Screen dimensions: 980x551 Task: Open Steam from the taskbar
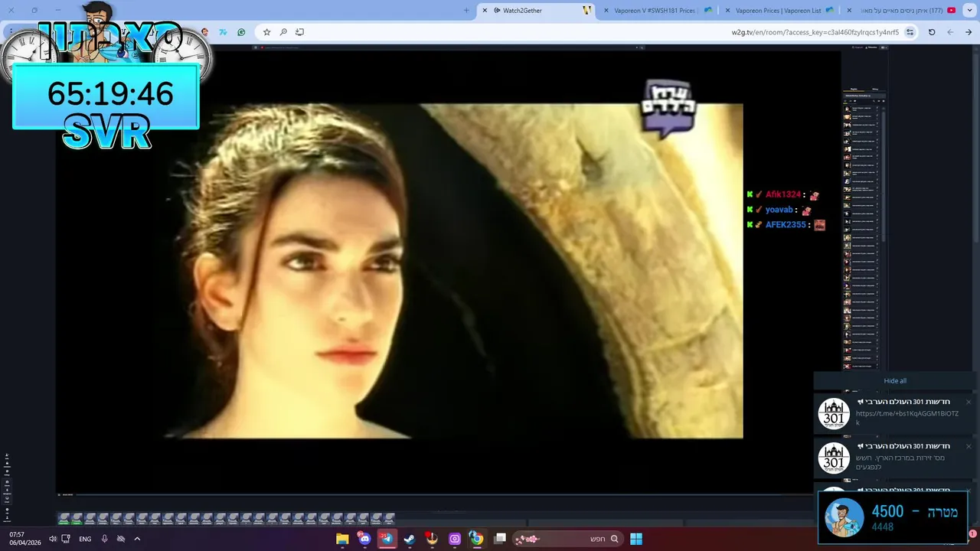(x=410, y=539)
